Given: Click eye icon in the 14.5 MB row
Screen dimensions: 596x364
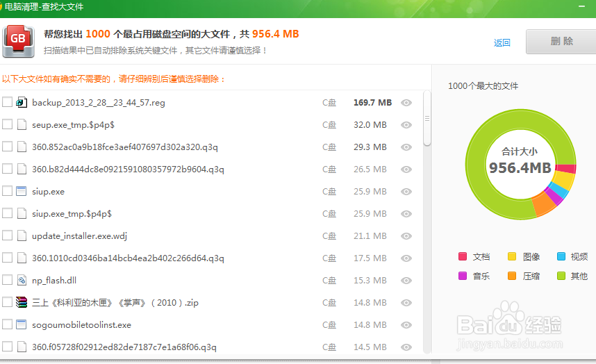Looking at the screenshot, I should [x=406, y=347].
